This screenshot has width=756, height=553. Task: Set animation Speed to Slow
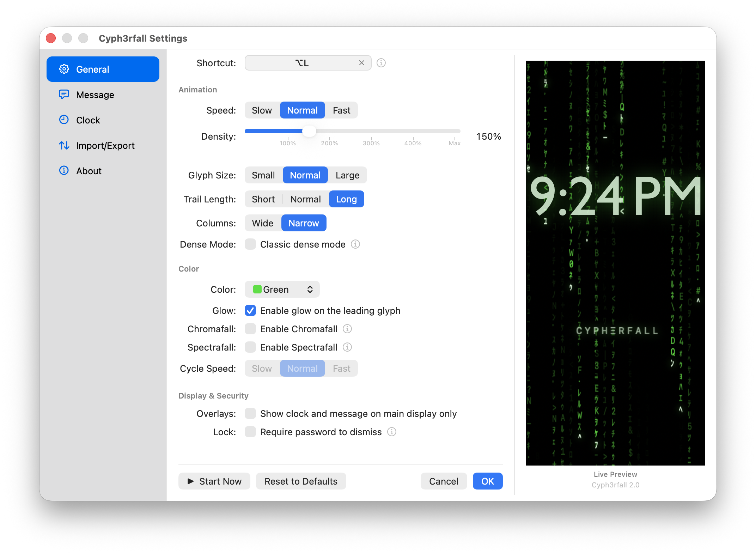pyautogui.click(x=262, y=110)
